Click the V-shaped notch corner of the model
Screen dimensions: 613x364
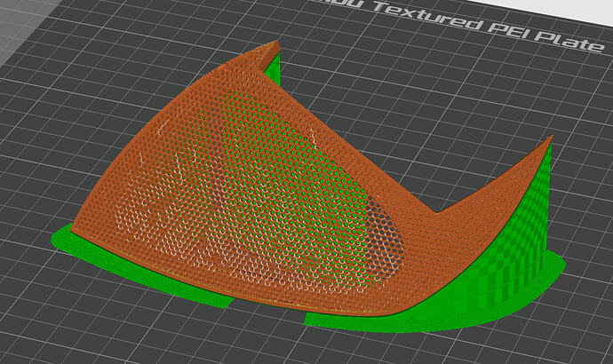click(436, 212)
